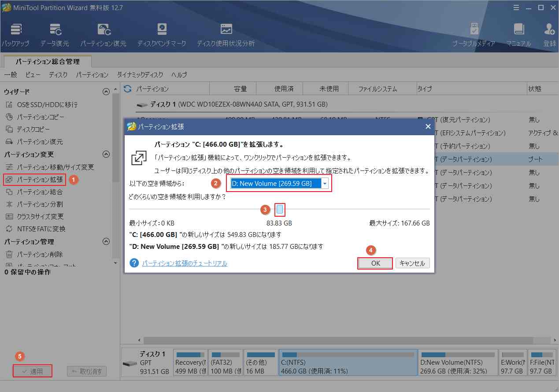Choose パーティション復元 in the wizard sidebar
559x392 pixels.
tap(34, 142)
